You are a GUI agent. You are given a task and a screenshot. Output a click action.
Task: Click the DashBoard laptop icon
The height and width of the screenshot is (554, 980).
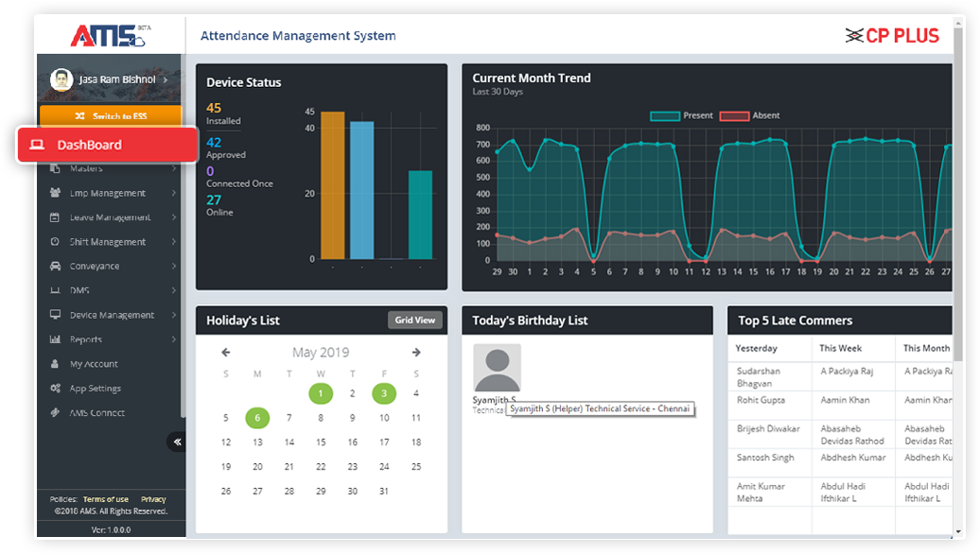pos(38,145)
